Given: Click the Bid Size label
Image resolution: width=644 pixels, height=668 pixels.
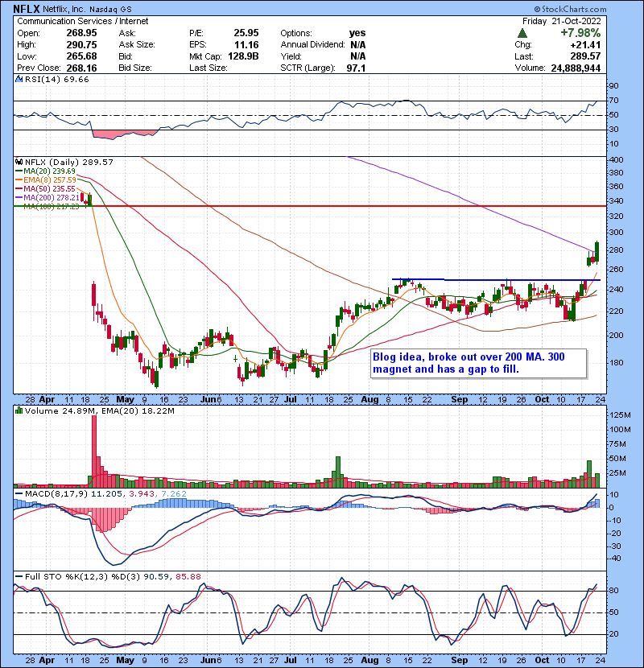Looking at the screenshot, I should point(135,68).
